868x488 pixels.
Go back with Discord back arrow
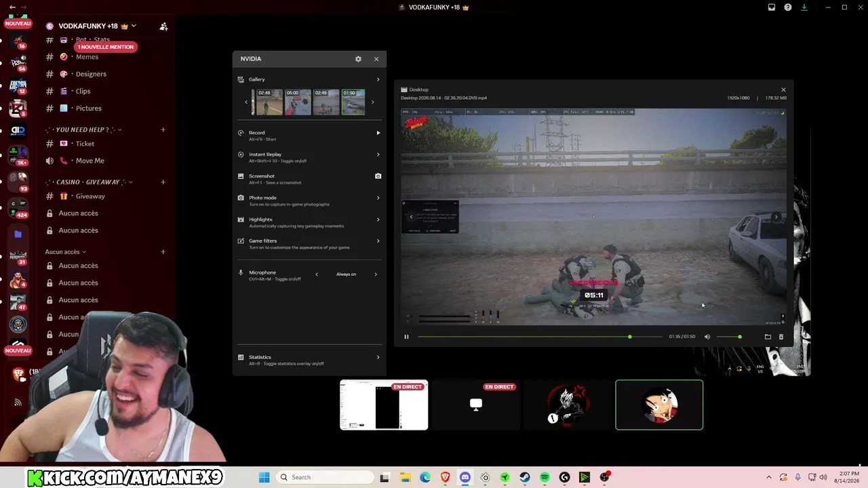tap(12, 7)
